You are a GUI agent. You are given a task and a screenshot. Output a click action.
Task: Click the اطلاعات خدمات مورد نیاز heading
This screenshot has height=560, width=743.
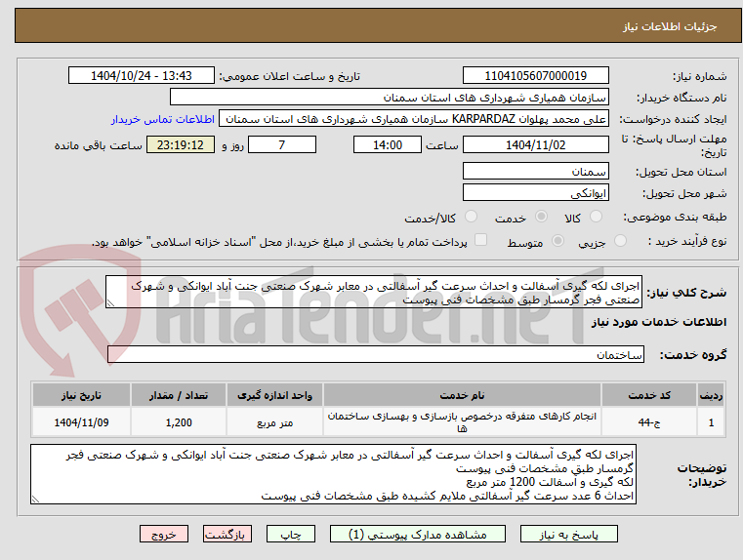pyautogui.click(x=659, y=322)
